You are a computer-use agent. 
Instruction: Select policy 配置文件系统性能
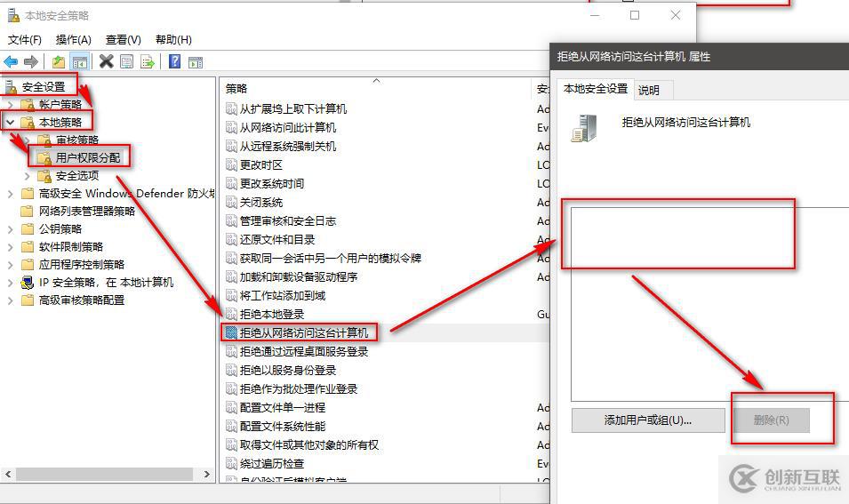point(282,427)
